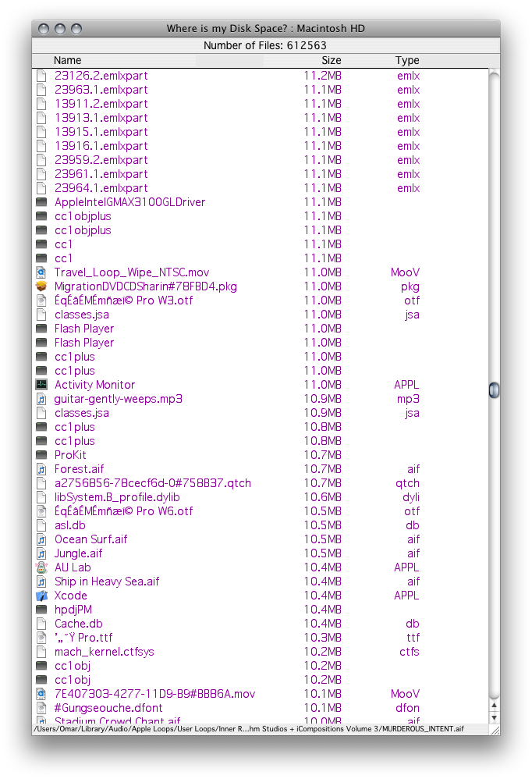Sort the list by the Size column header
The image size is (532, 779).
(x=332, y=61)
